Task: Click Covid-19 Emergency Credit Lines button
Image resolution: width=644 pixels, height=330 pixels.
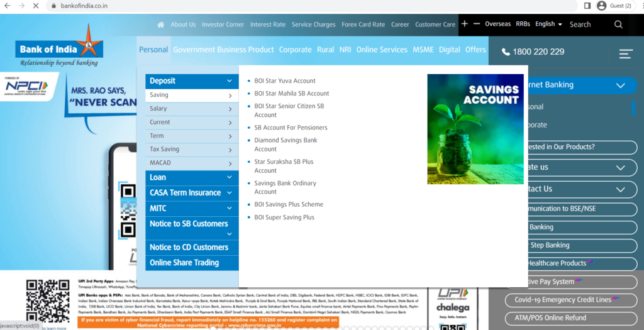Action: [x=571, y=300]
